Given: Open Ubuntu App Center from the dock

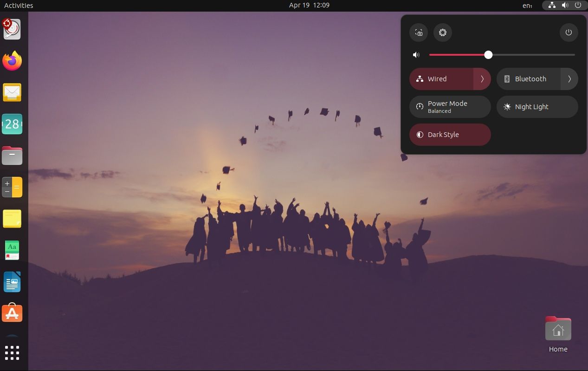Looking at the screenshot, I should click(12, 313).
